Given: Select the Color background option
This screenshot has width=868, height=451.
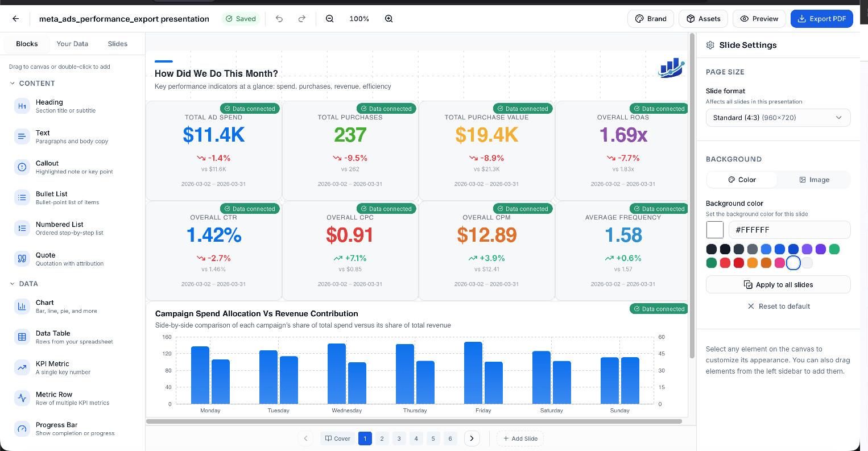Looking at the screenshot, I should [741, 180].
